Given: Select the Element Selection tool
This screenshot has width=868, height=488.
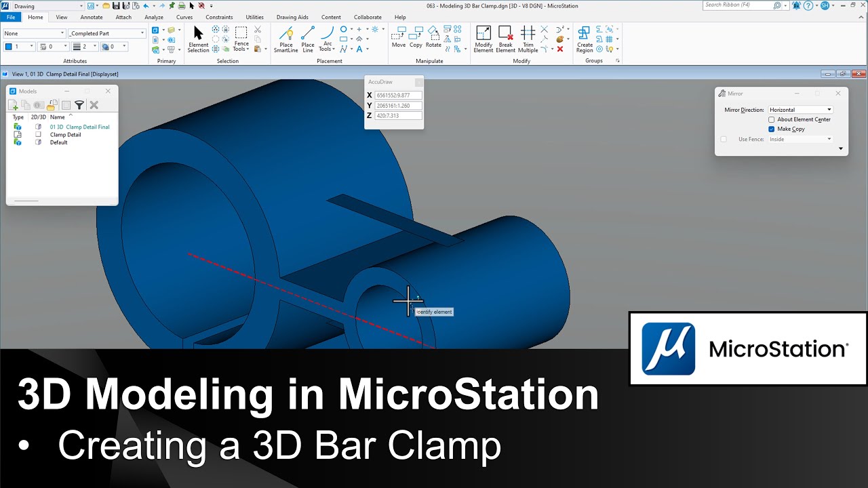Looking at the screenshot, I should (x=198, y=39).
